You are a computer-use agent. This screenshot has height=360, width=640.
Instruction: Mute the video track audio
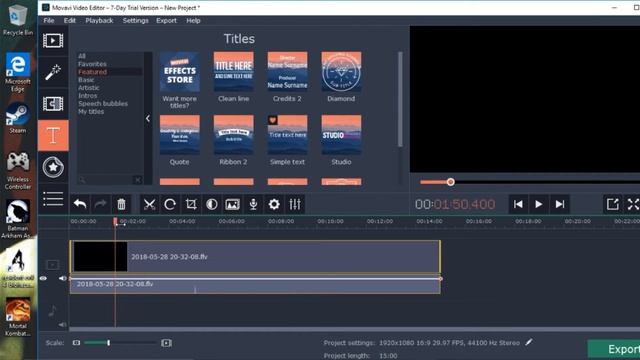62,278
